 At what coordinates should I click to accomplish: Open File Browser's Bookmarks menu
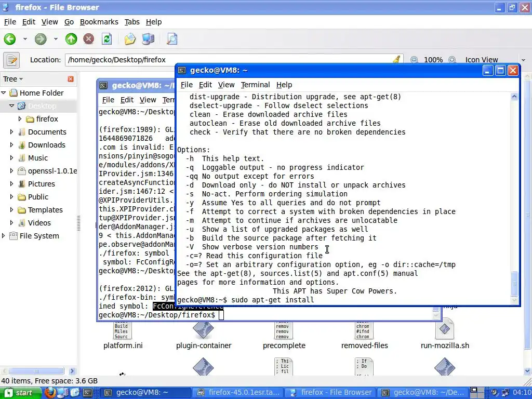99,22
